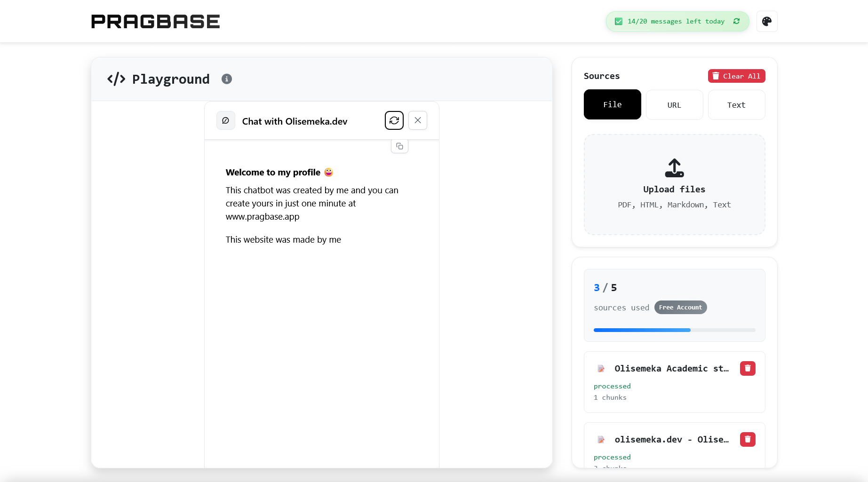Viewport: 868px width, 482px height.
Task: Open the theme palette icon
Action: click(x=767, y=22)
